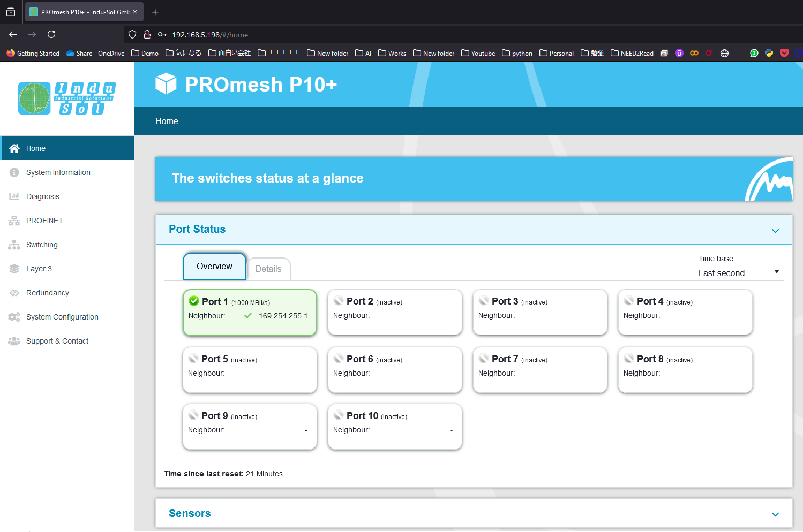
Task: Click the inactive status icon of Port 4
Action: 629,301
